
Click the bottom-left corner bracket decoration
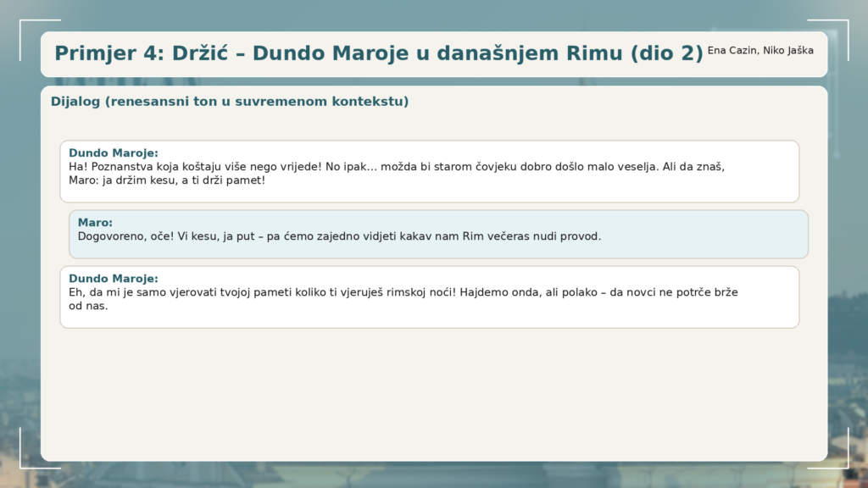(24, 463)
